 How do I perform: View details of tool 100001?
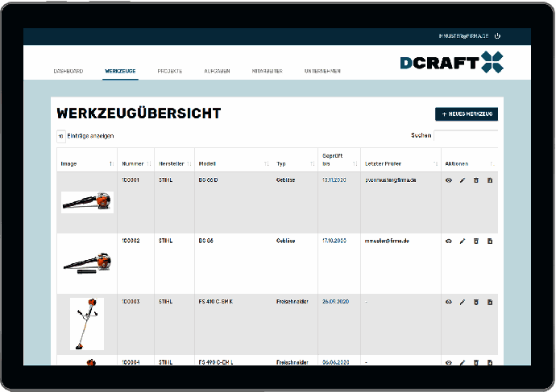point(449,180)
